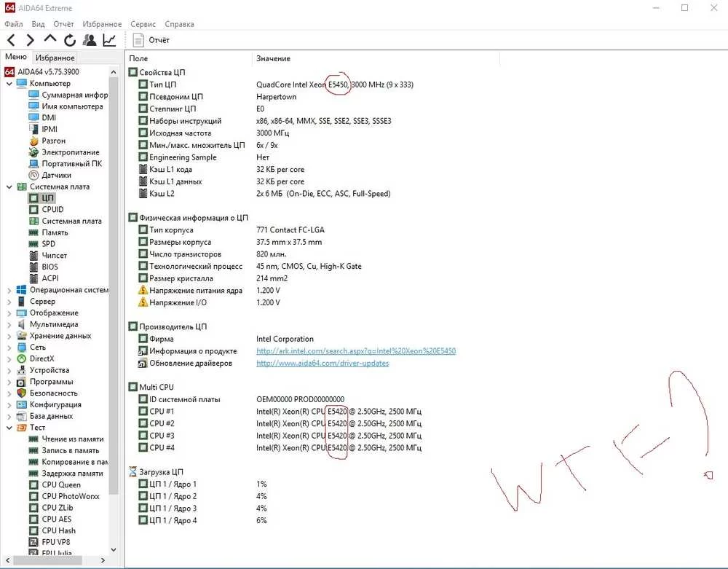Viewport: 728px width, 569px height.
Task: Click the laptop icon beside Портативный ПК
Action: [x=33, y=163]
